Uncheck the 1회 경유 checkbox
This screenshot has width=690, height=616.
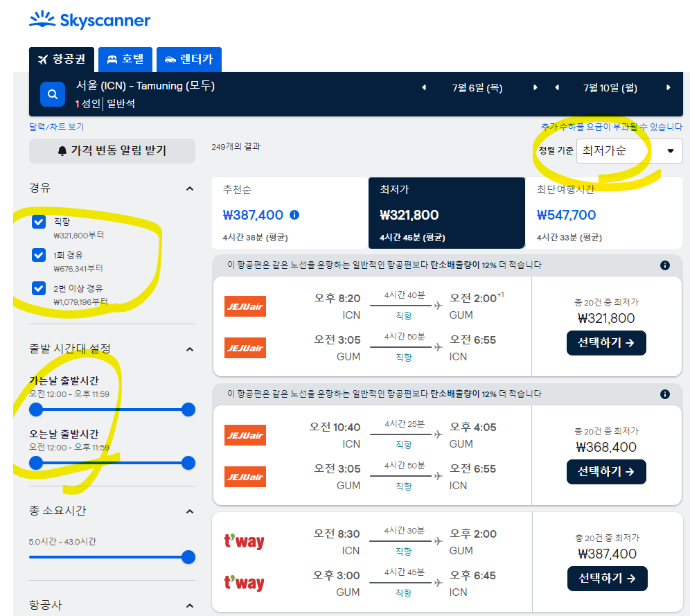(x=39, y=255)
